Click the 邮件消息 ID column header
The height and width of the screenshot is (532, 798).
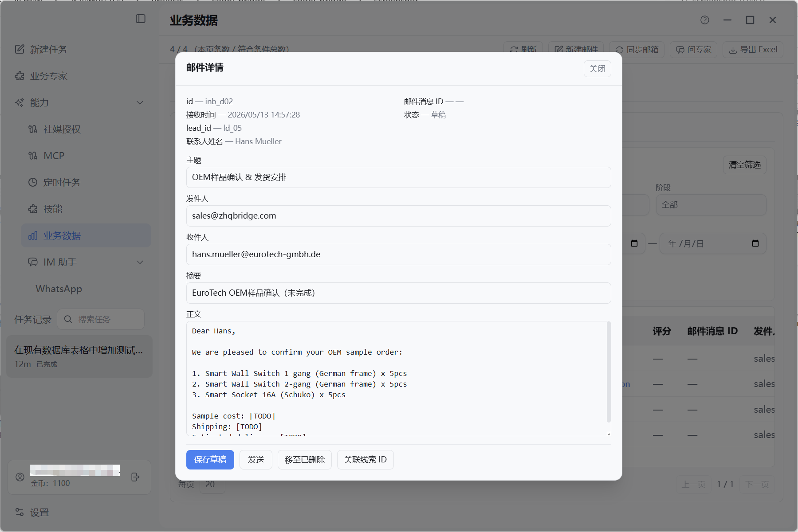[x=712, y=331]
